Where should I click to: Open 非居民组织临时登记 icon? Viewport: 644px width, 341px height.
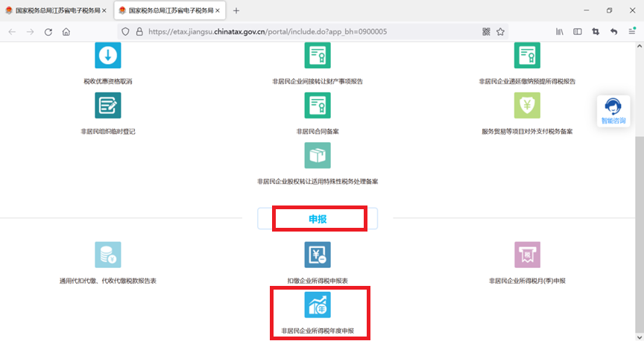pos(108,106)
